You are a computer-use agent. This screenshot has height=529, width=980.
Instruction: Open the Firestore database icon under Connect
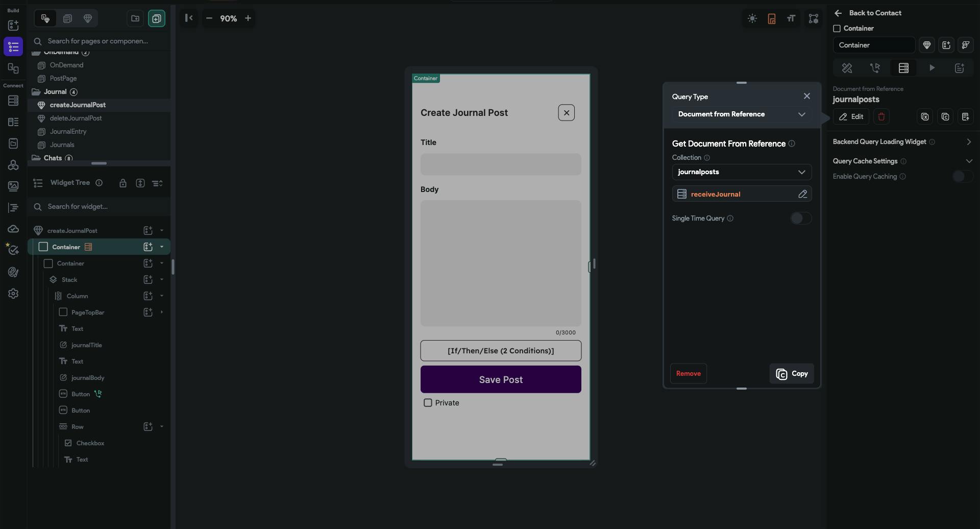tap(13, 101)
